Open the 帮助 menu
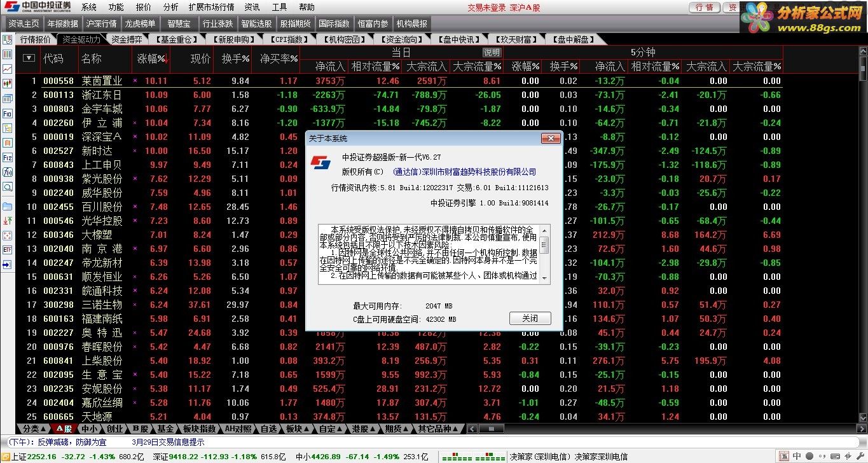 (x=307, y=7)
